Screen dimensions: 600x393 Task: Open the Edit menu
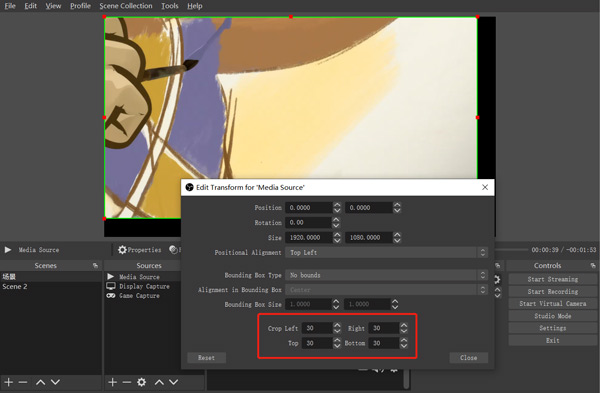31,6
